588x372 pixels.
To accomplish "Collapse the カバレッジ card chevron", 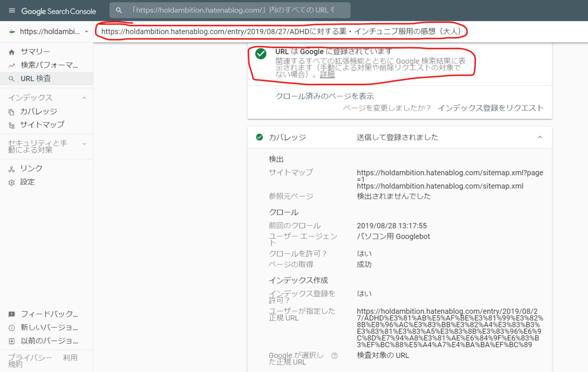I will pyautogui.click(x=540, y=137).
